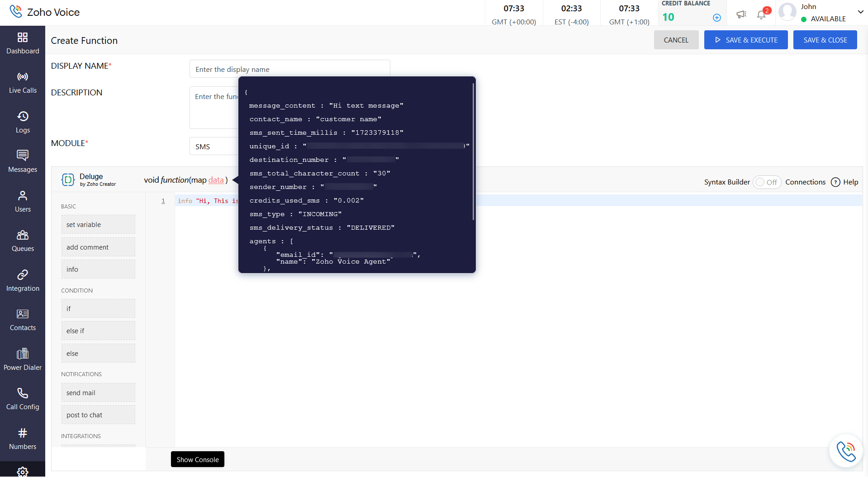This screenshot has width=868, height=477.
Task: Open the Logs history icon
Action: (x=23, y=116)
